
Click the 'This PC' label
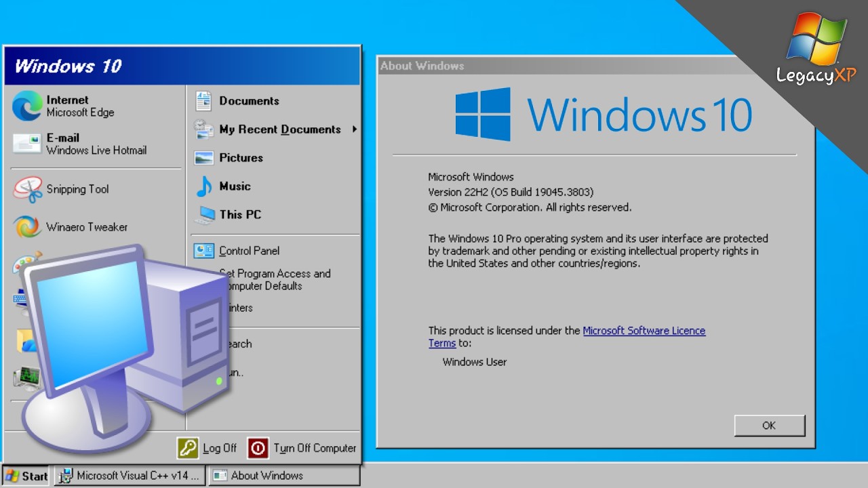pos(240,215)
